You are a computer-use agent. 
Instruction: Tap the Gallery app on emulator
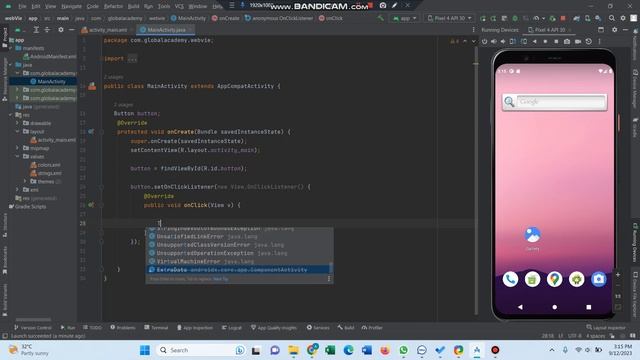click(x=532, y=239)
